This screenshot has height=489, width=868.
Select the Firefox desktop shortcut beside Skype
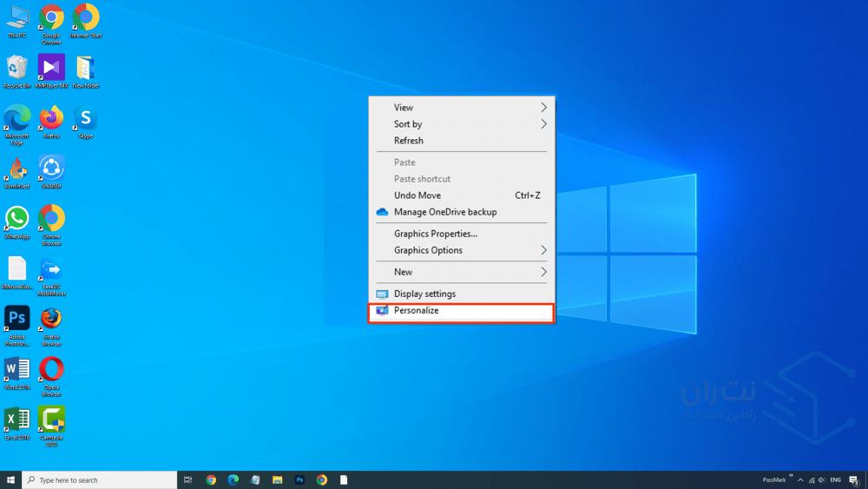pyautogui.click(x=51, y=122)
